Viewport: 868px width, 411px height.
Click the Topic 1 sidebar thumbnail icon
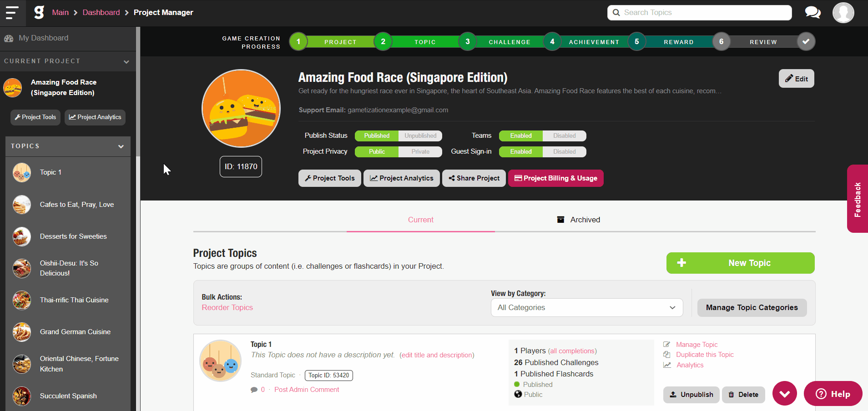(22, 173)
